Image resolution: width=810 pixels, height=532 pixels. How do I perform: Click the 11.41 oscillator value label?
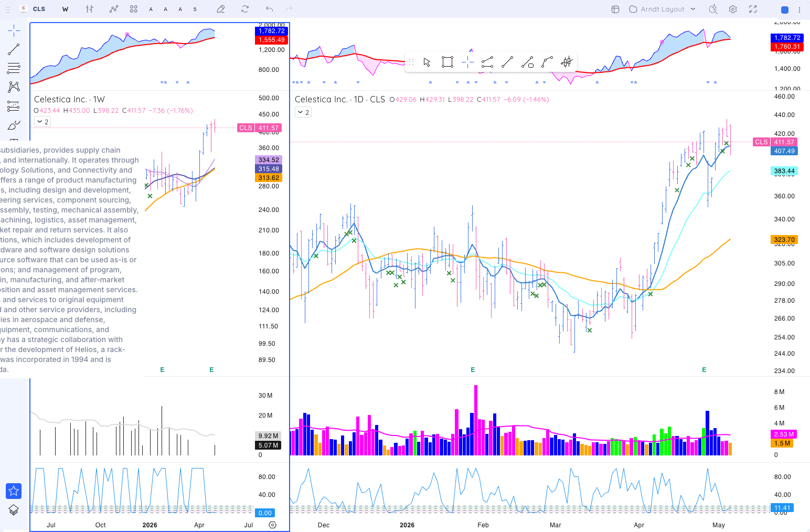[782, 508]
